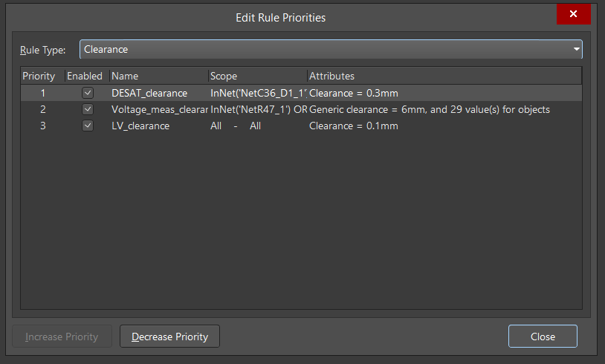Select the Voltage_meas_clearance rule row
The image size is (605, 364).
(158, 109)
